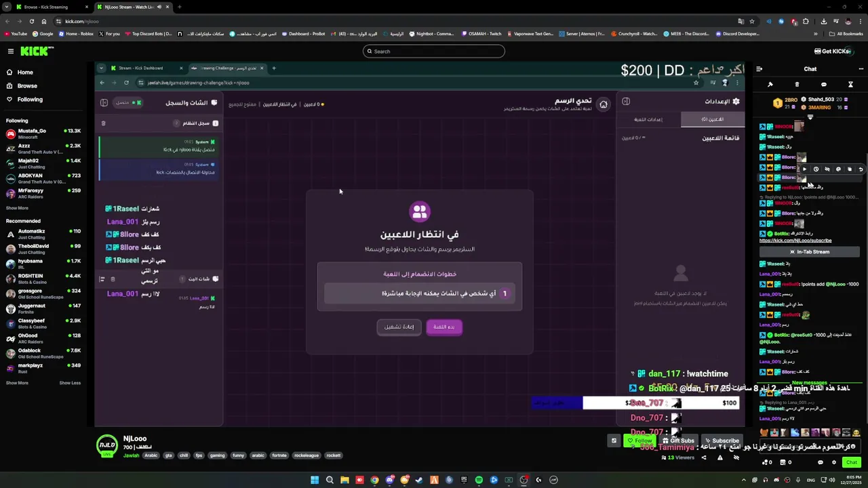Open Spotify from the taskbar
This screenshot has width=868, height=488.
(x=479, y=480)
